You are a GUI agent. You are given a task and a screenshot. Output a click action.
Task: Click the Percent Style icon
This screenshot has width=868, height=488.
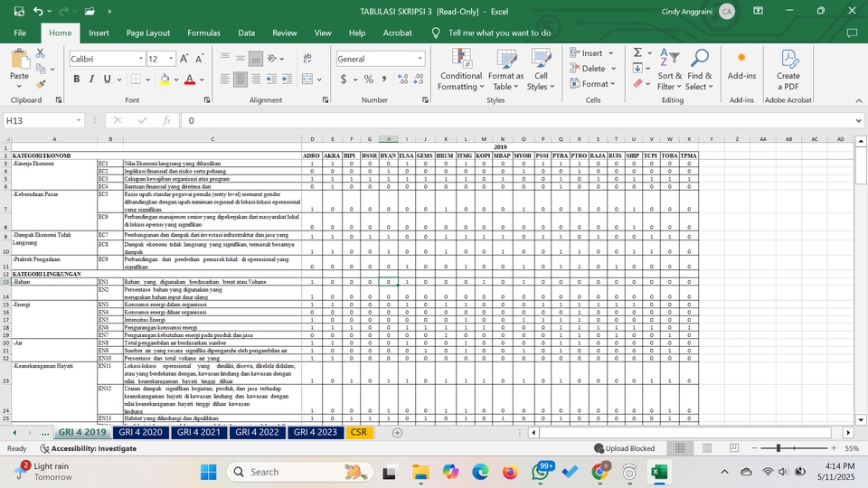click(369, 80)
